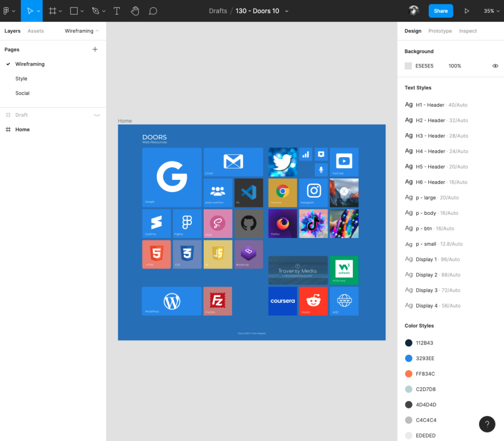The height and width of the screenshot is (441, 504).
Task: Select the Hand tool
Action: (x=135, y=11)
